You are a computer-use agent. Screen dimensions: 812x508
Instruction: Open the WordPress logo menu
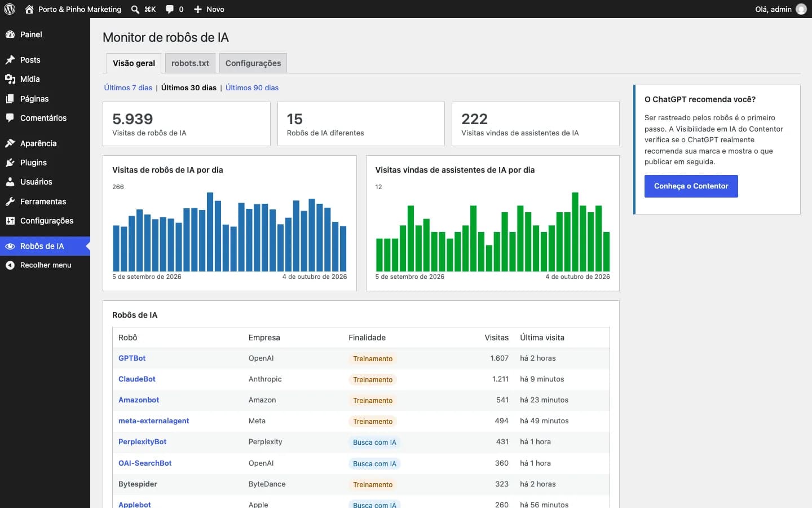pyautogui.click(x=10, y=9)
